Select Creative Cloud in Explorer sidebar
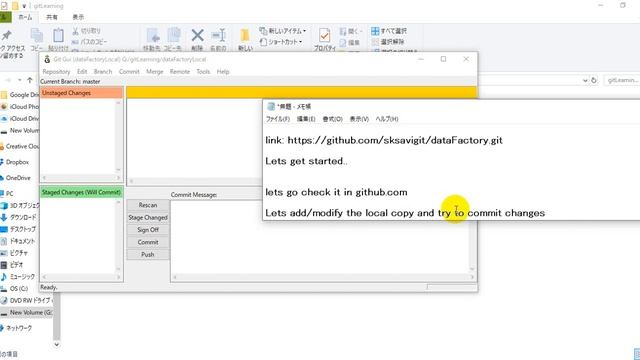The image size is (640, 360). click(20, 146)
